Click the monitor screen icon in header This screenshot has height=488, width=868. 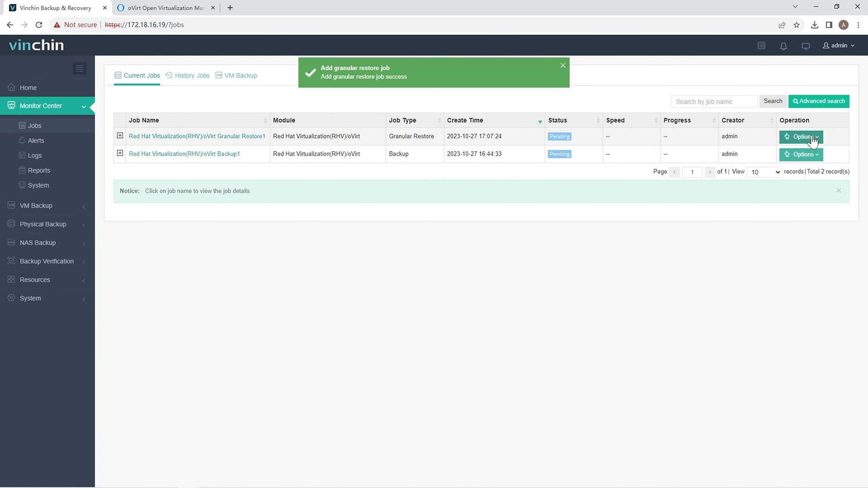tap(806, 46)
